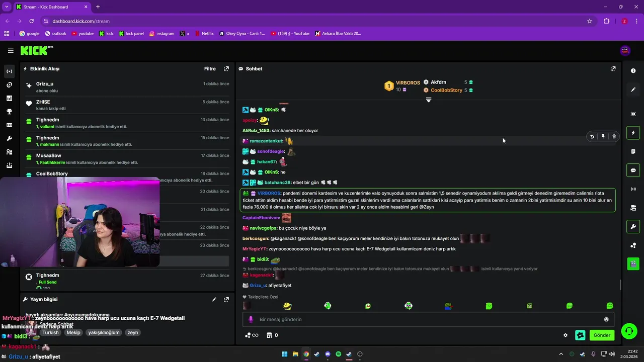Open the green headset support bubble
This screenshot has width=644, height=362.
tap(629, 331)
